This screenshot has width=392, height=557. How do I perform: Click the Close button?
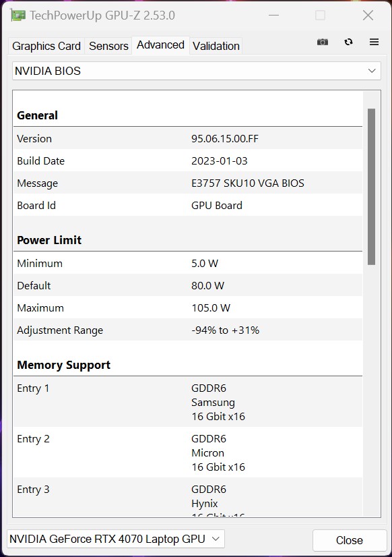(350, 540)
